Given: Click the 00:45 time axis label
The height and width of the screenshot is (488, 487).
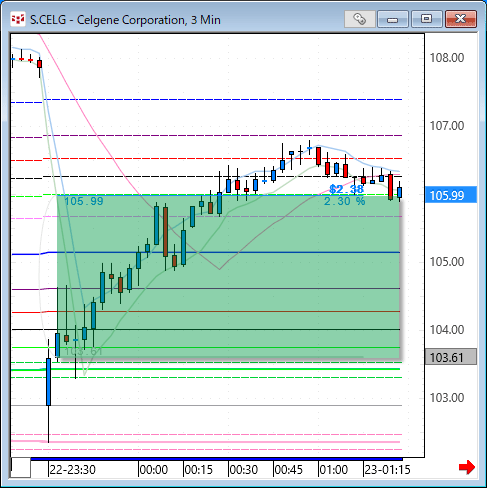Looking at the screenshot, I should pos(288,470).
